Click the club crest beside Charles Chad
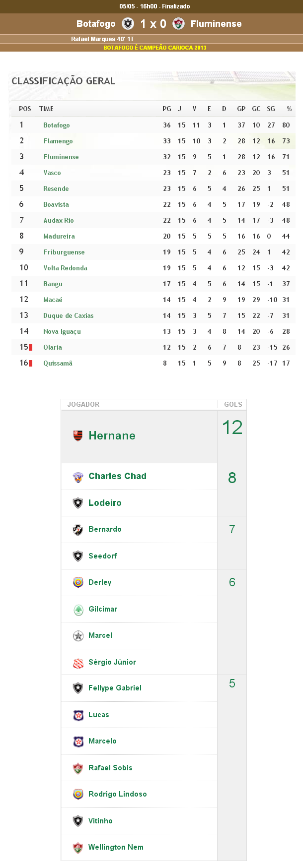Image resolution: width=303 pixels, height=868 pixels. pos(78,477)
